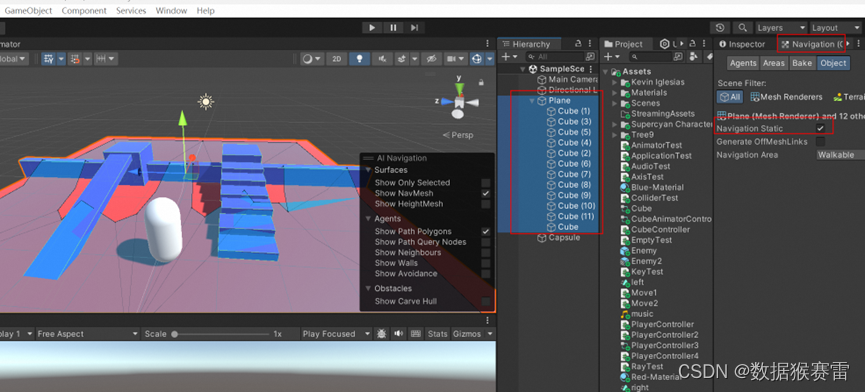Open the global search magnifier icon
This screenshot has width=865, height=392.
(x=743, y=28)
